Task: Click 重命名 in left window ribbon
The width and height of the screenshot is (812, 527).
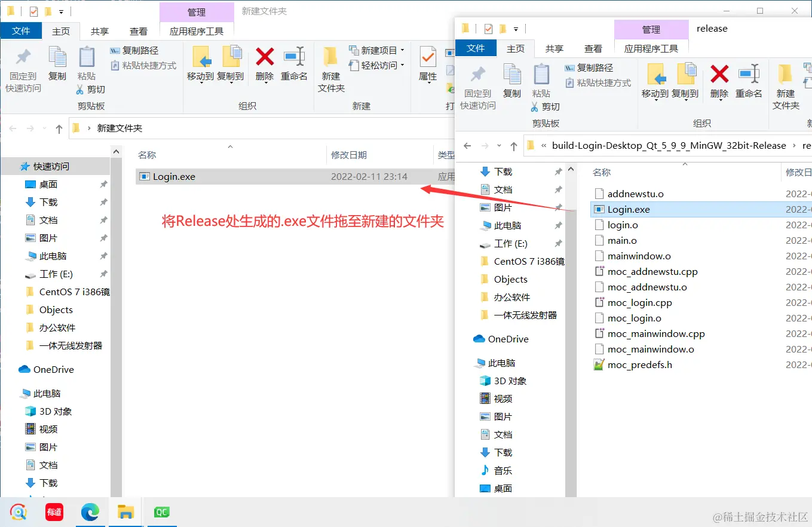Action: [294, 65]
